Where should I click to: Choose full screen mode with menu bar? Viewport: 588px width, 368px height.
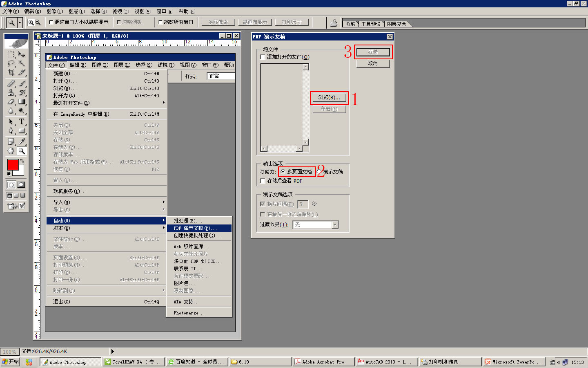[16, 195]
